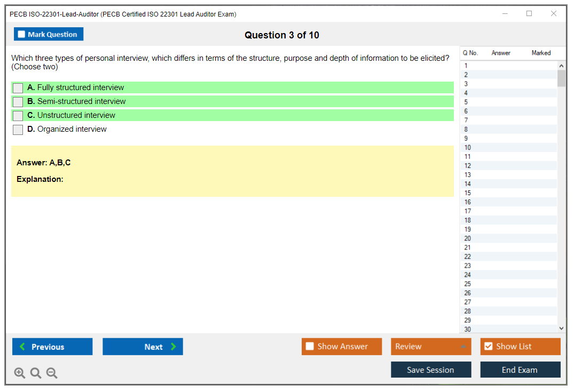Click the End Exam button
The image size is (574, 392).
tap(520, 370)
